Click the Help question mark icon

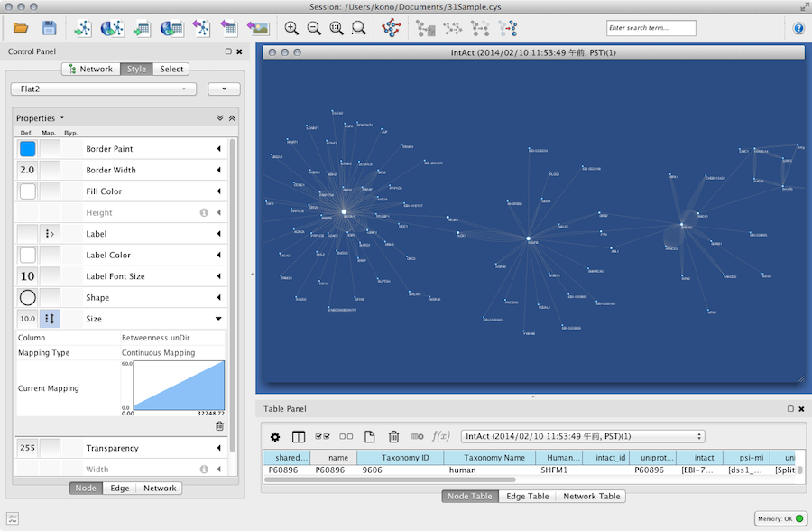coord(798,28)
